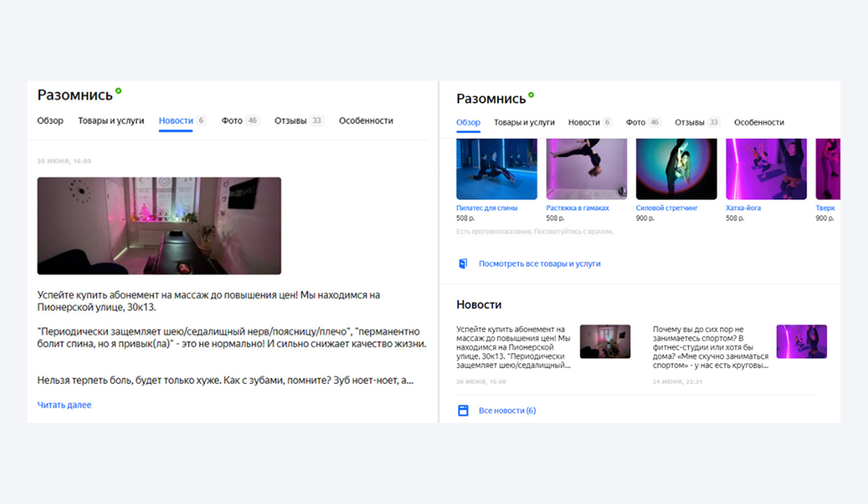Switch to 'Товары и услуги' tab in left panel
Screen dimensions: 868x504
[111, 120]
